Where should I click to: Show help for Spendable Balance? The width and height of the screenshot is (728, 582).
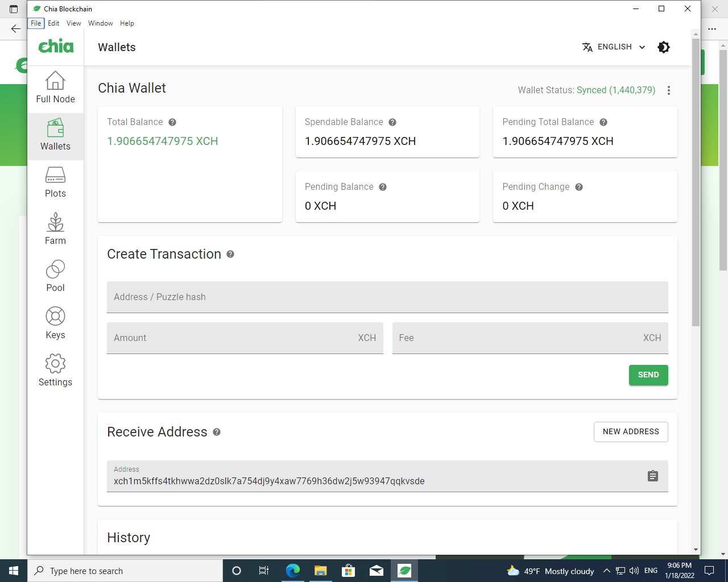[392, 122]
